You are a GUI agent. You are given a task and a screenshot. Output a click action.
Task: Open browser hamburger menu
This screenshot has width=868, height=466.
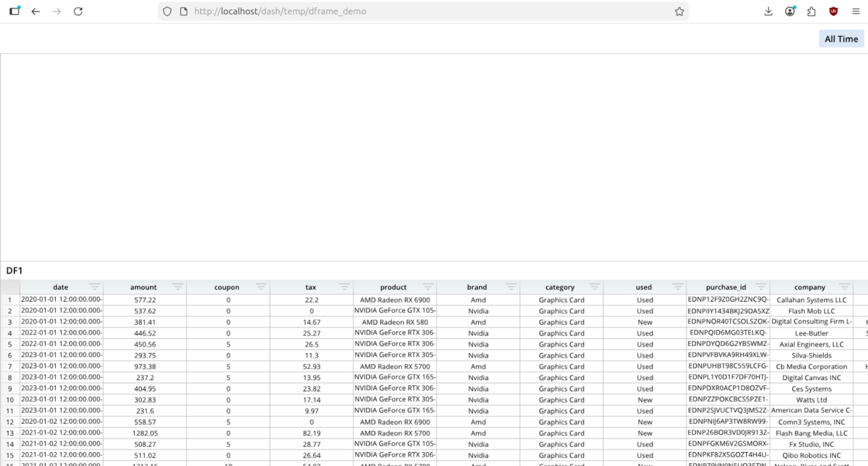(x=856, y=12)
